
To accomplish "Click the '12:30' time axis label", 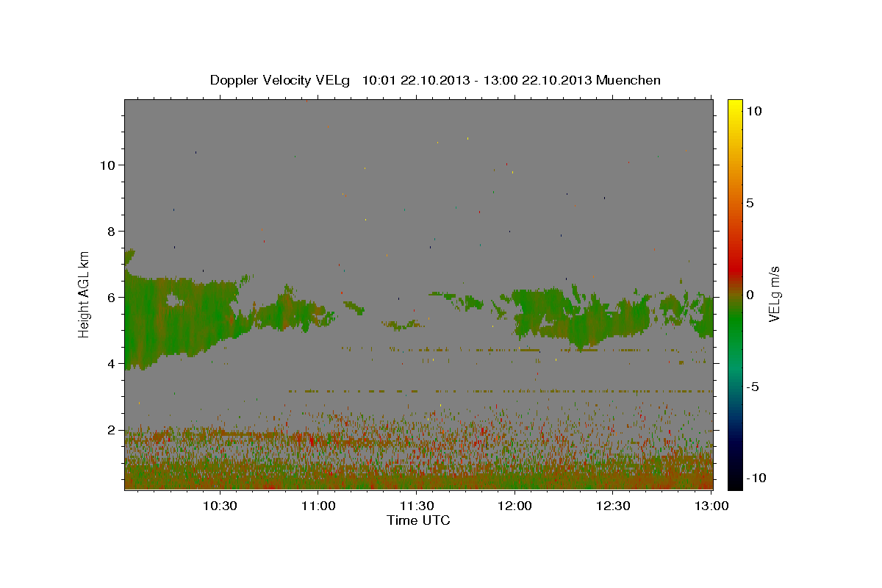I will (613, 506).
